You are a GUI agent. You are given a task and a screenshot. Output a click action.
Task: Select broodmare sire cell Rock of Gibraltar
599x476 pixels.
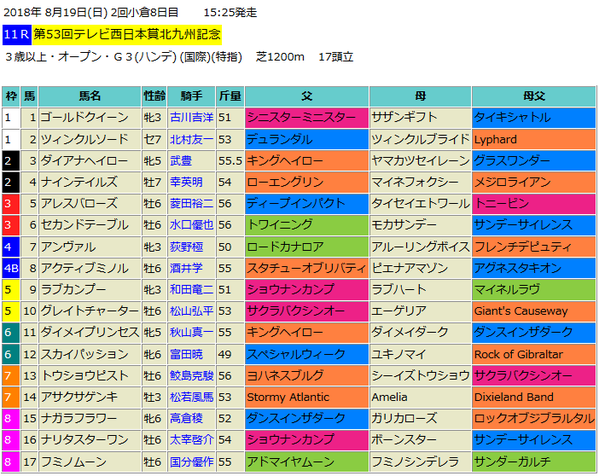(x=534, y=355)
